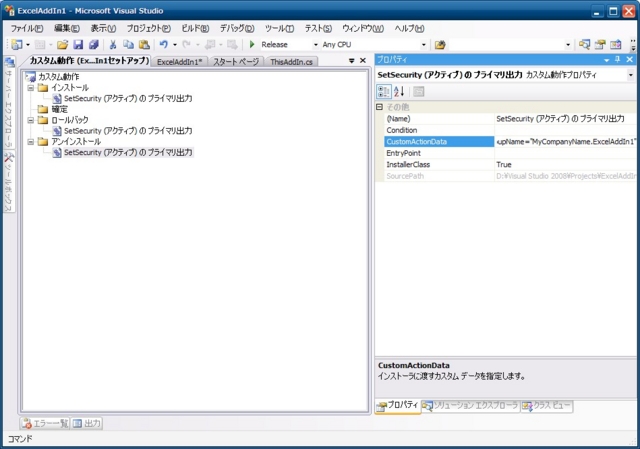Collapse the アンインストール folder node
The width and height of the screenshot is (640, 449).
click(x=31, y=142)
